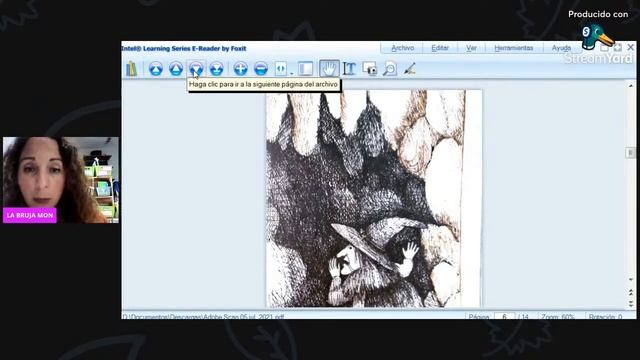Close the E-Reader window

click(x=631, y=47)
